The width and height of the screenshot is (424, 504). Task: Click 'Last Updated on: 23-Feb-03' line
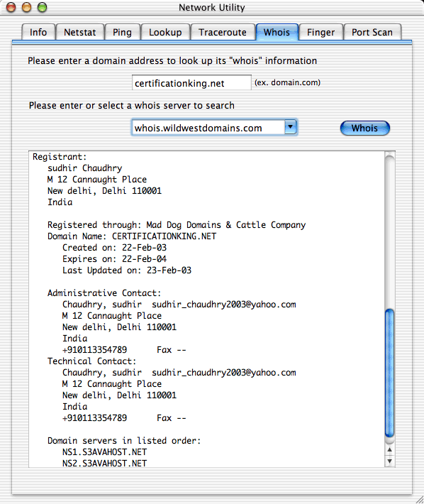[127, 270]
